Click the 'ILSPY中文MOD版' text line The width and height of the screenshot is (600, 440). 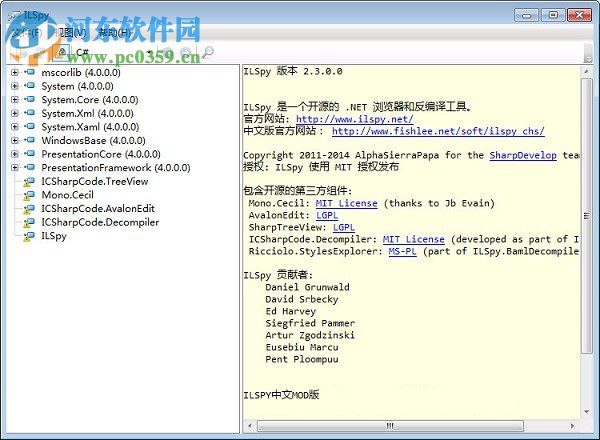pos(281,395)
